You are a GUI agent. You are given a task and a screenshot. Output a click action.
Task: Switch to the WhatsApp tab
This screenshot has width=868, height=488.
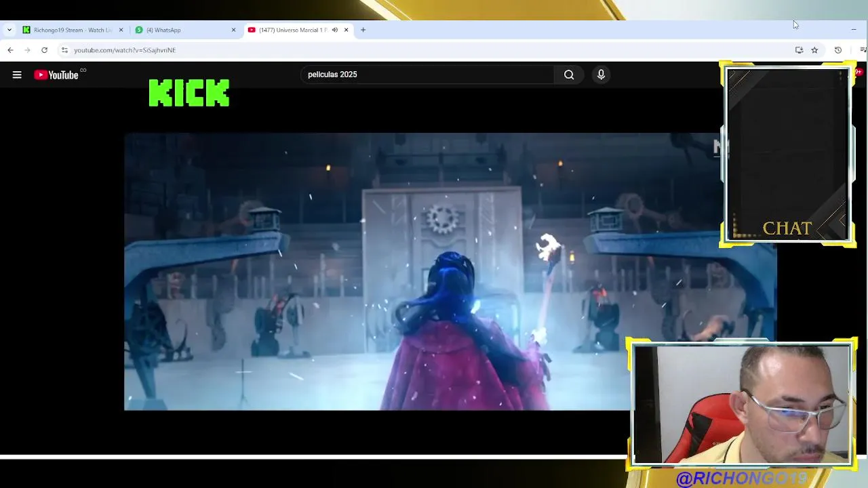click(x=186, y=30)
